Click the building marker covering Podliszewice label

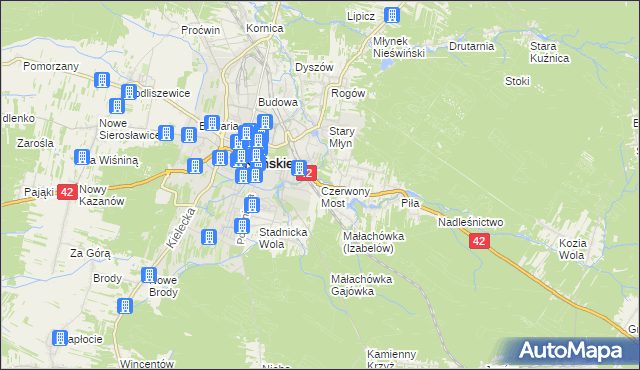(x=129, y=92)
